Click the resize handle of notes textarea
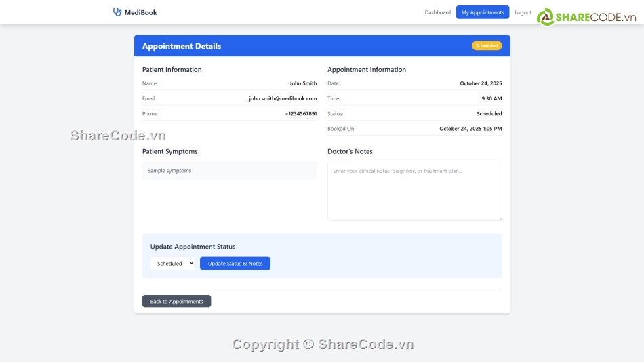This screenshot has height=362, width=644. 499,218
